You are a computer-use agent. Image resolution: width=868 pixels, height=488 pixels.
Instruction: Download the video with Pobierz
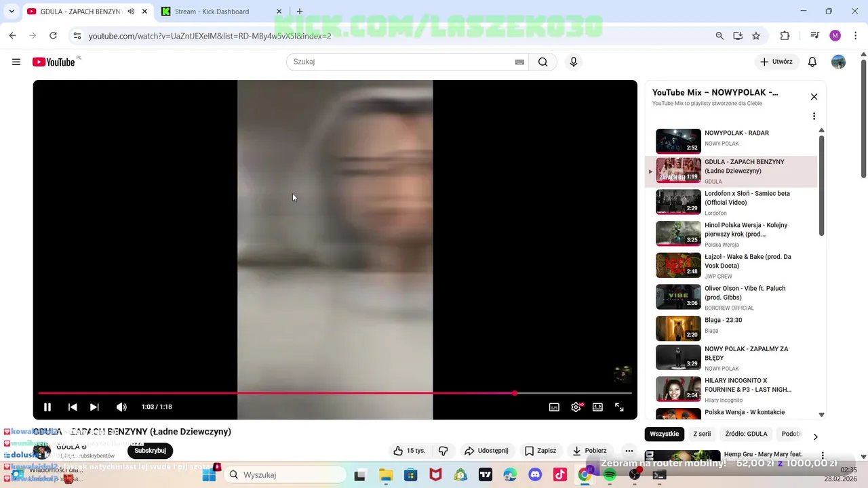pyautogui.click(x=589, y=451)
